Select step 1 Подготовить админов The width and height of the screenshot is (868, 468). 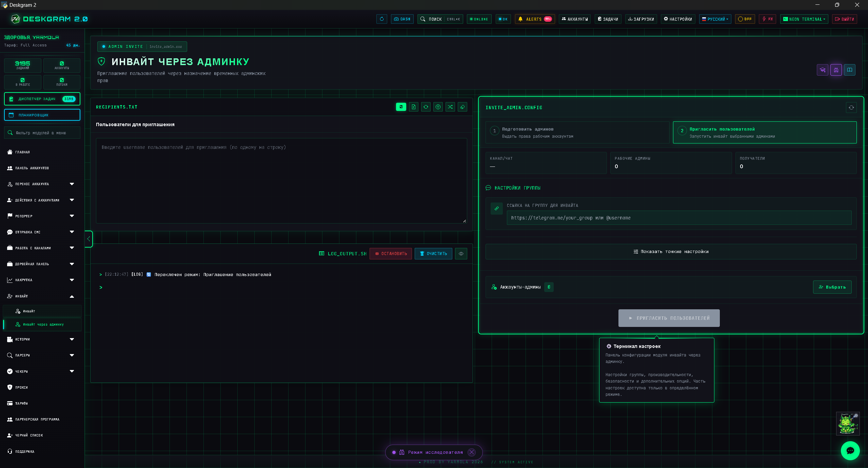577,132
